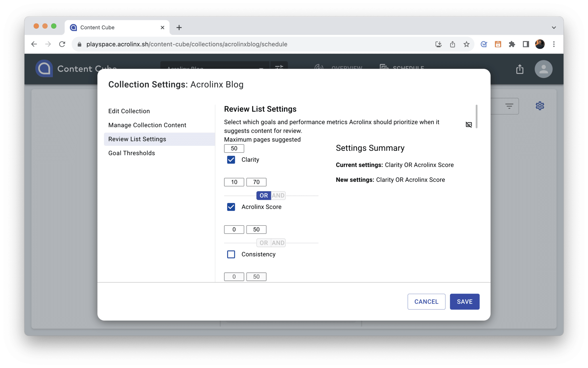Edit the maximum pages suggested input field
The width and height of the screenshot is (588, 368).
click(234, 149)
